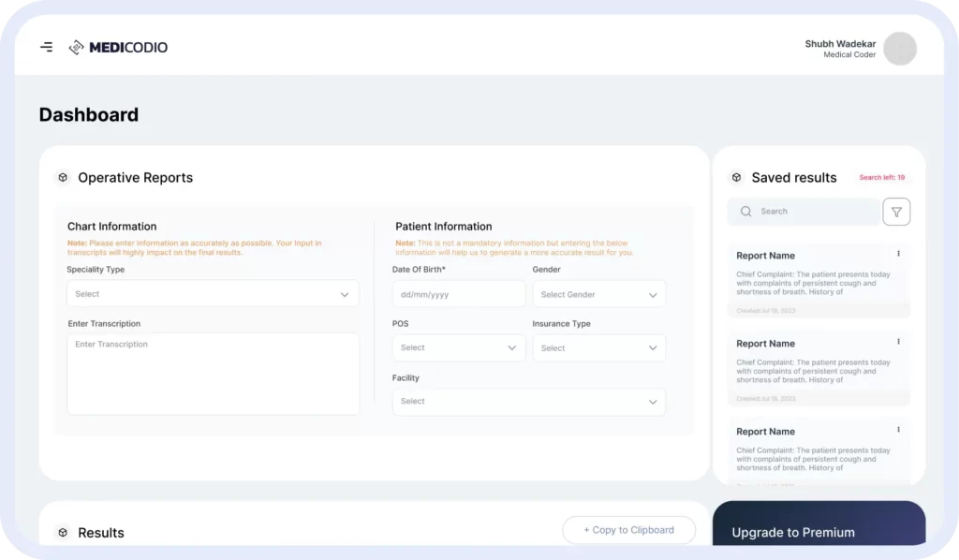Expand the POS dropdown

pyautogui.click(x=458, y=347)
